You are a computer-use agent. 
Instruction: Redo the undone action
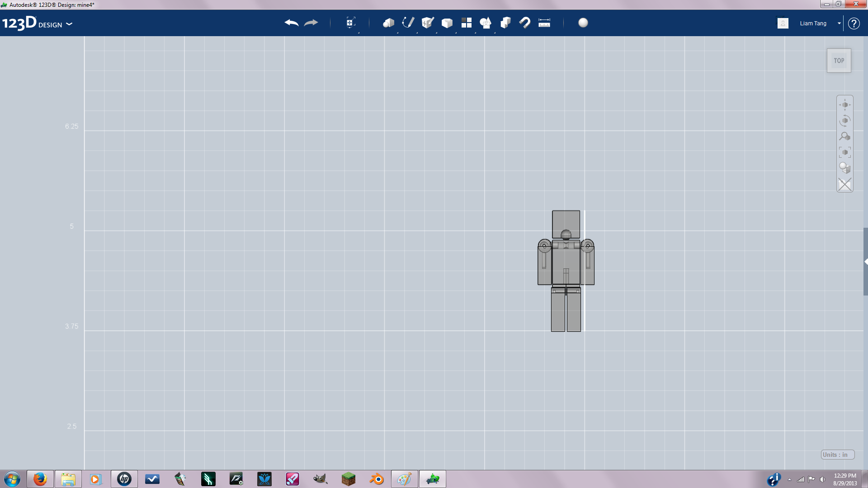point(311,23)
